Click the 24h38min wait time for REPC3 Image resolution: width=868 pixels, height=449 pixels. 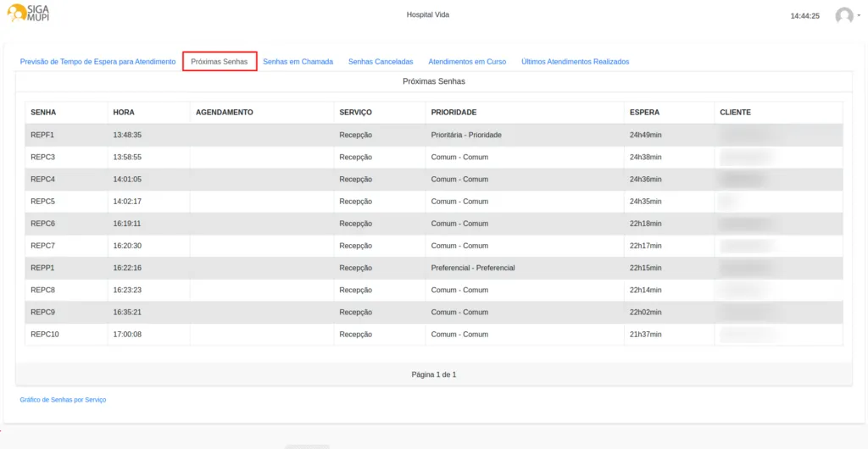[646, 157]
